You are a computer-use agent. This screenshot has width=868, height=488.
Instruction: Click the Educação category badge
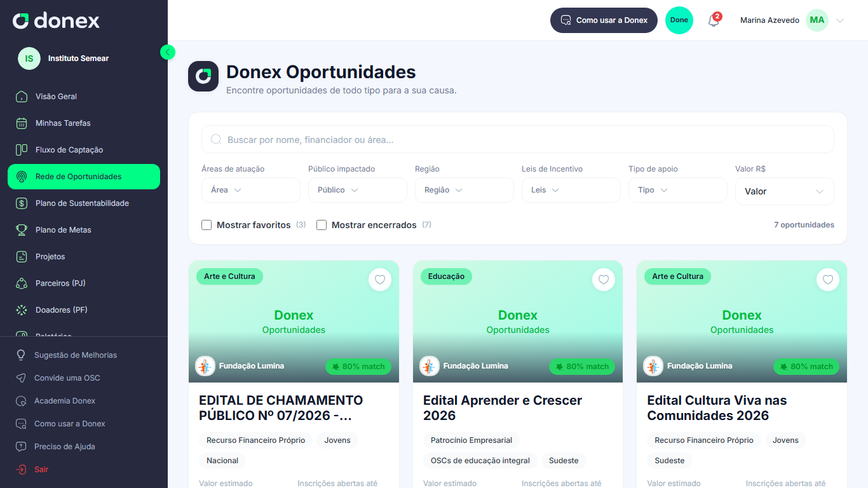(x=446, y=276)
